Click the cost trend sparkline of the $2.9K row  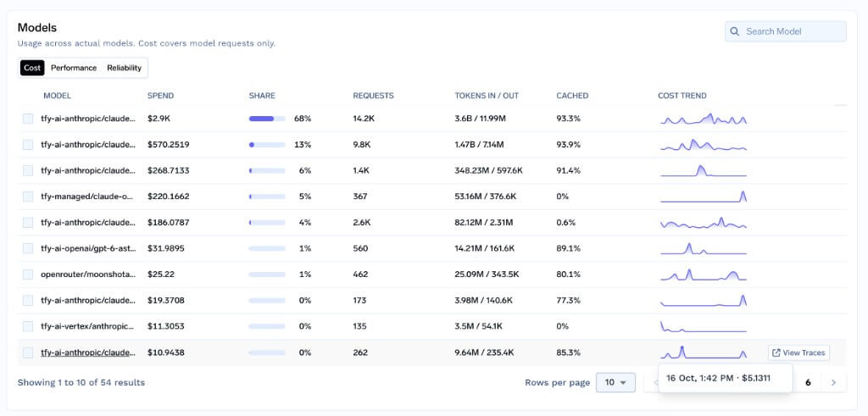coord(704,119)
